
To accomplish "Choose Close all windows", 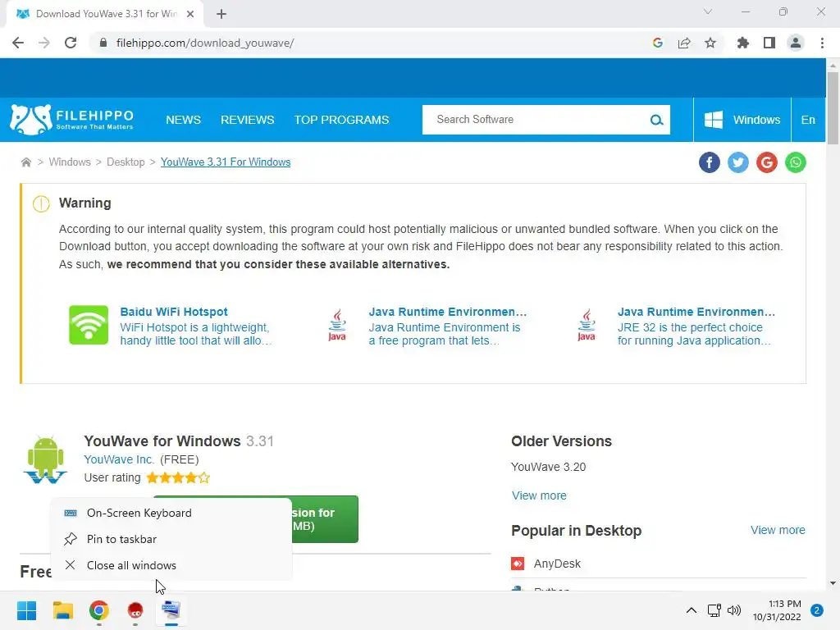I will (x=171, y=565).
